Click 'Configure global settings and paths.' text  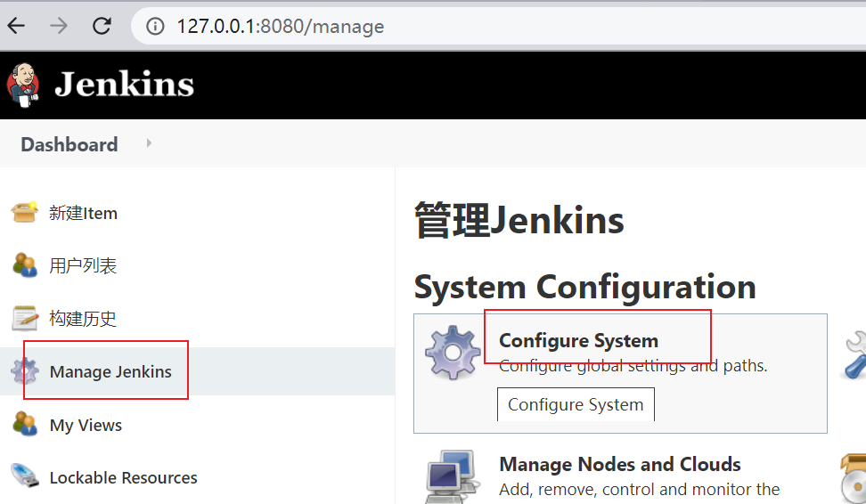[633, 365]
